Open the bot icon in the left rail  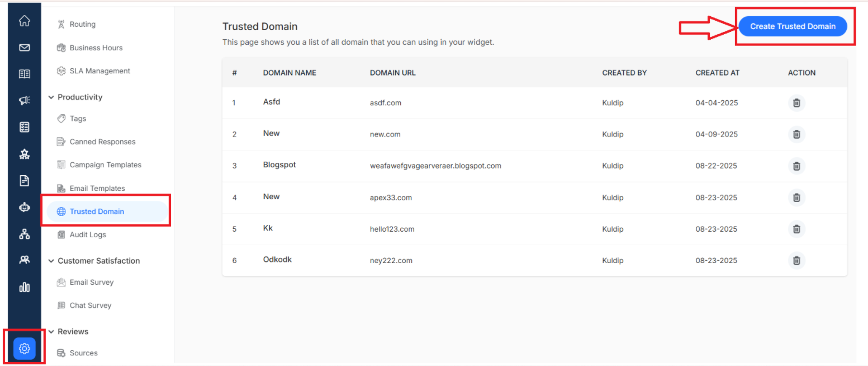click(x=24, y=207)
